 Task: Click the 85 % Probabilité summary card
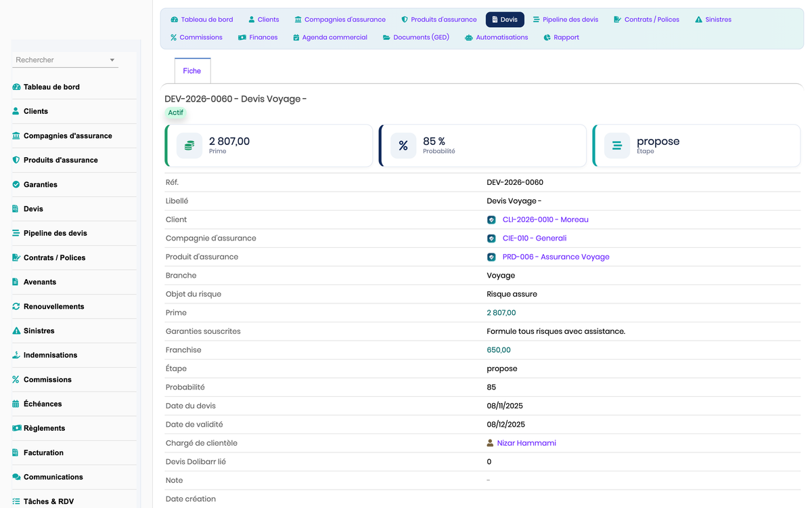pos(482,146)
